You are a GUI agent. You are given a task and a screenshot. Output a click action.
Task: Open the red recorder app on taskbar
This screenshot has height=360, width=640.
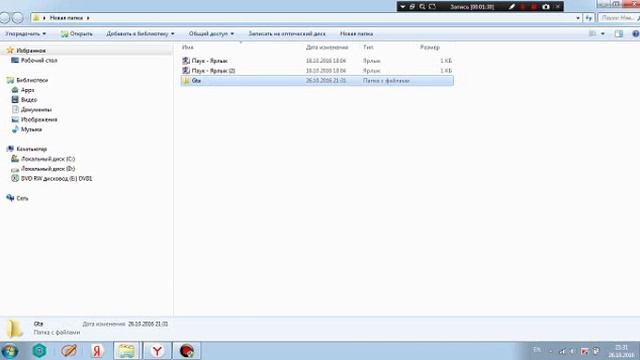187,351
